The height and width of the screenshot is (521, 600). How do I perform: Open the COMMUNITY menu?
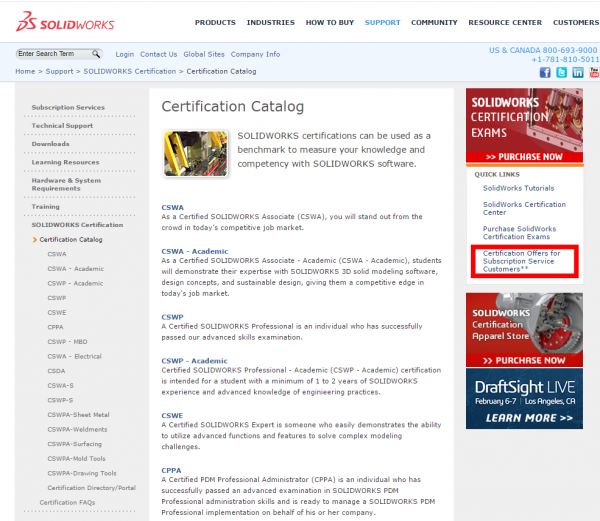(x=434, y=23)
